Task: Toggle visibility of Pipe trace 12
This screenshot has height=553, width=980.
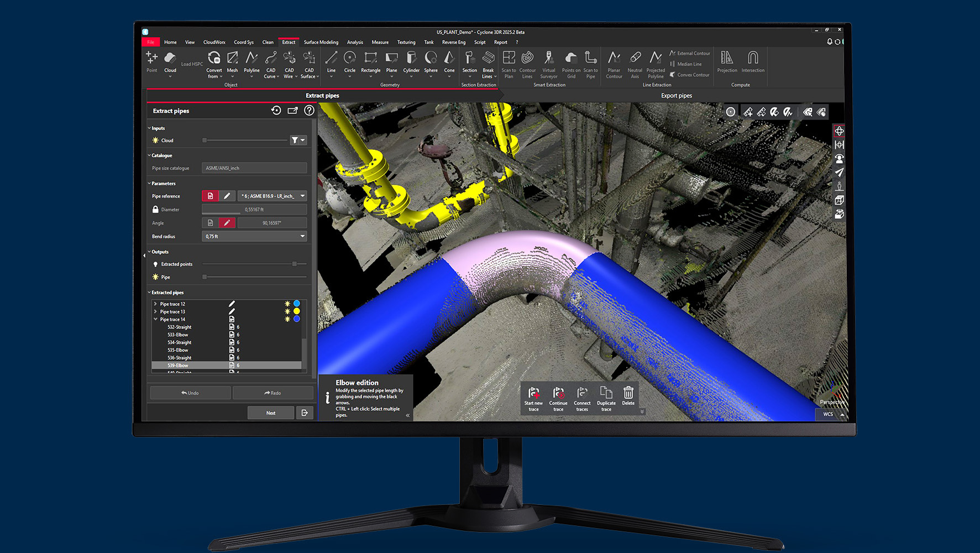Action: click(287, 304)
